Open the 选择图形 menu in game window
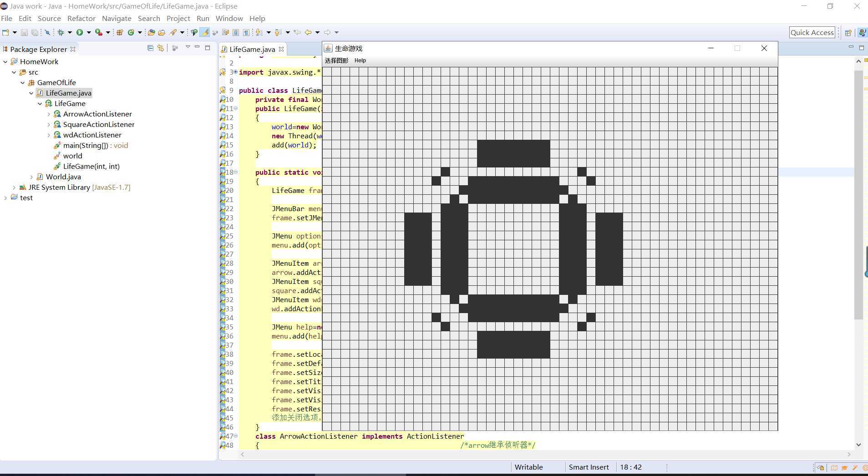This screenshot has width=868, height=476. point(336,61)
